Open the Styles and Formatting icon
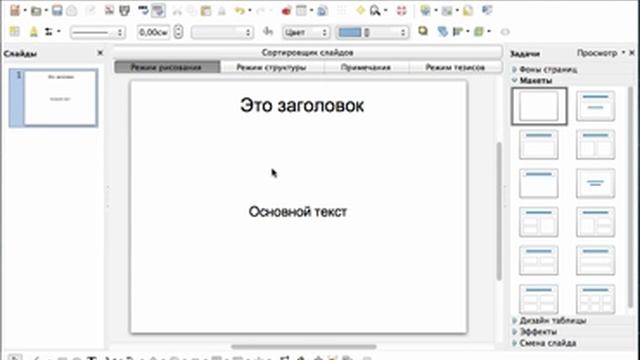The height and width of the screenshot is (360, 640). pyautogui.click(x=14, y=31)
